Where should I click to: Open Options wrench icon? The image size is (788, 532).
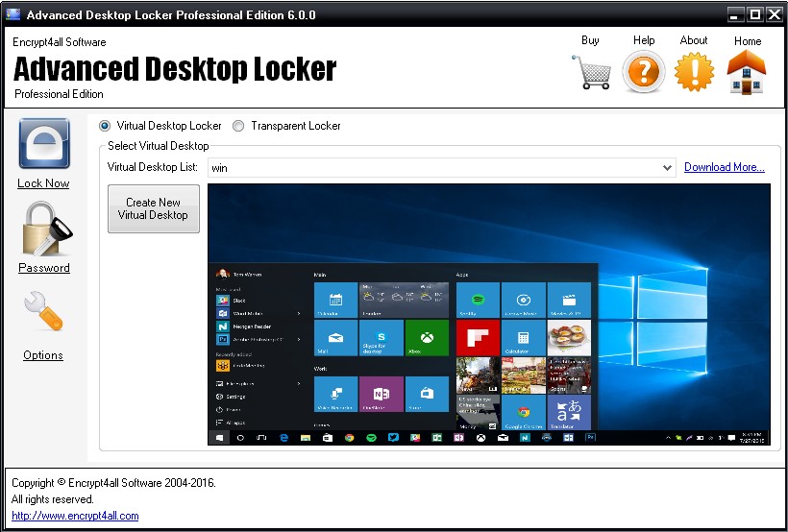(x=43, y=311)
